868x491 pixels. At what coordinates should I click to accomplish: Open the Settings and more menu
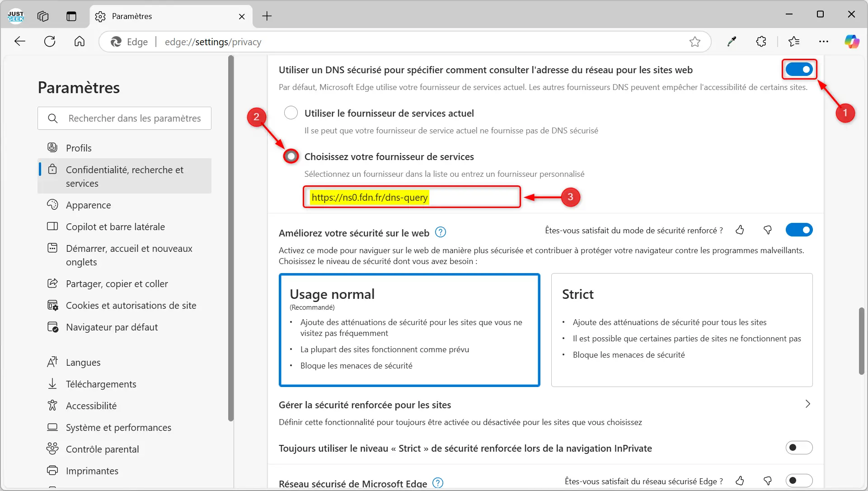pyautogui.click(x=824, y=42)
